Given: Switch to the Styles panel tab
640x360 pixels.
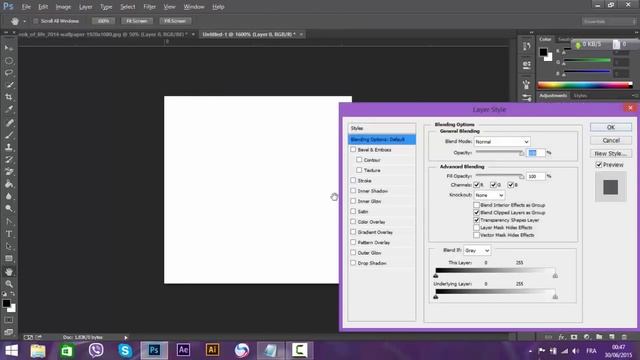Looking at the screenshot, I should pyautogui.click(x=580, y=96).
